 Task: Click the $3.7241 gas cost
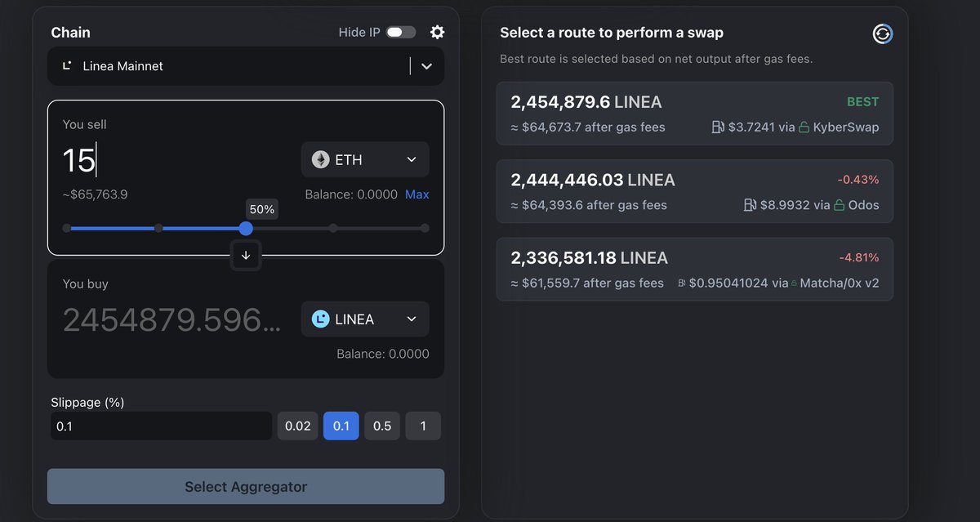[751, 127]
